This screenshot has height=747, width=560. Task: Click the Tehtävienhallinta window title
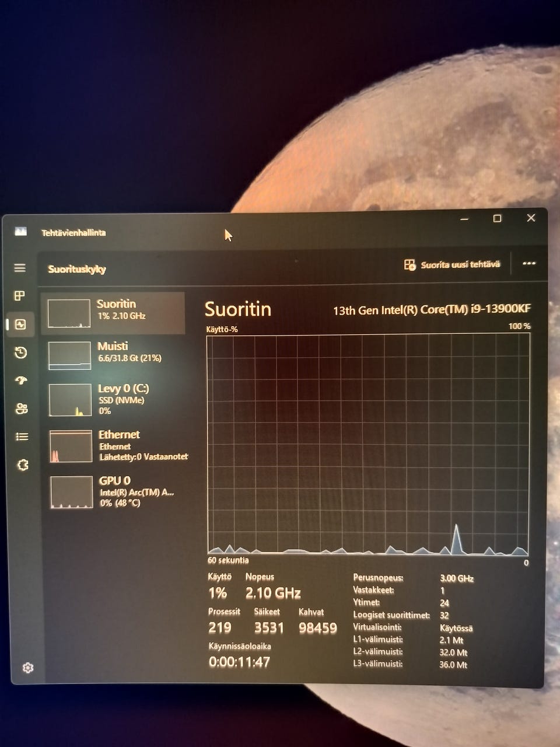tap(73, 233)
